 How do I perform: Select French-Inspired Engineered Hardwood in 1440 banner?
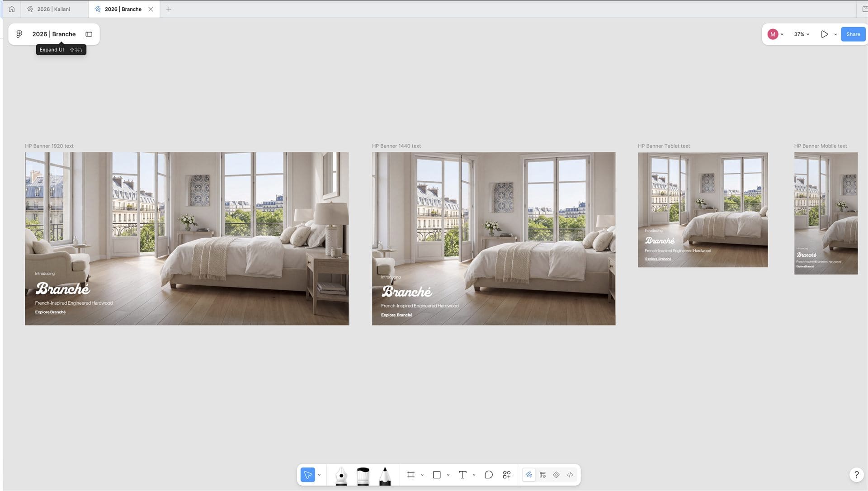[420, 306]
